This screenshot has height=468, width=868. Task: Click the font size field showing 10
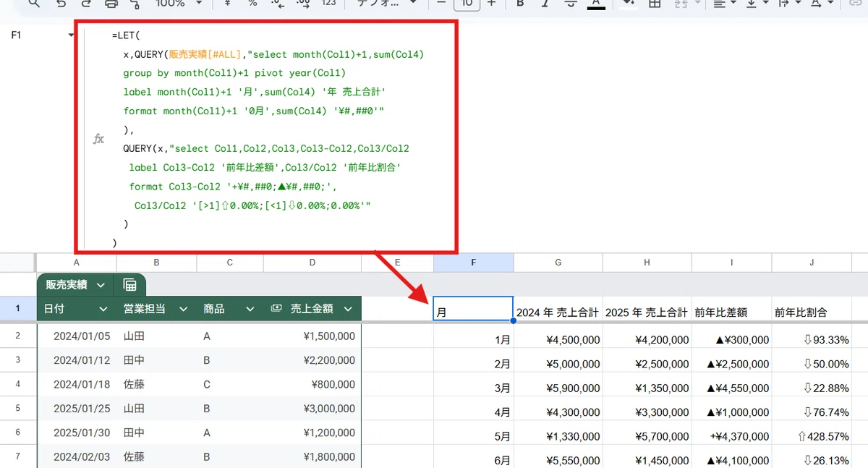[x=467, y=4]
